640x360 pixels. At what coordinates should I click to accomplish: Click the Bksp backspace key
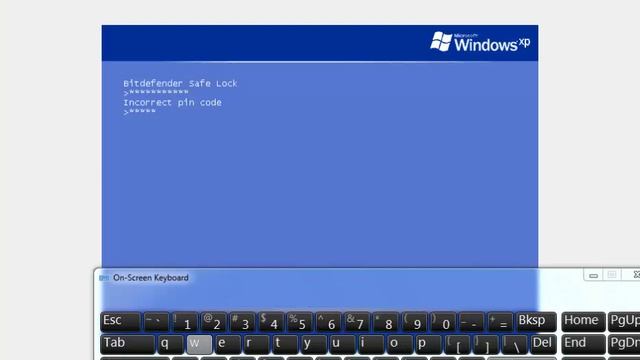(x=536, y=322)
